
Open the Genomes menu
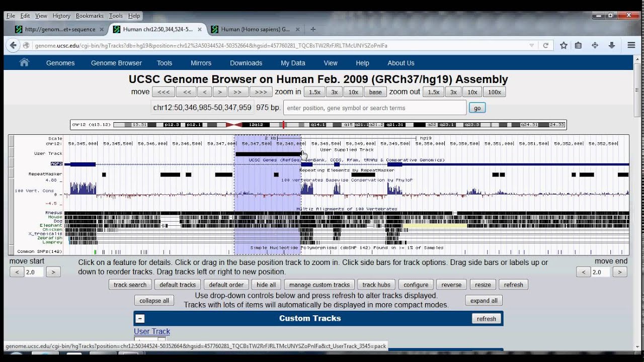[60, 63]
